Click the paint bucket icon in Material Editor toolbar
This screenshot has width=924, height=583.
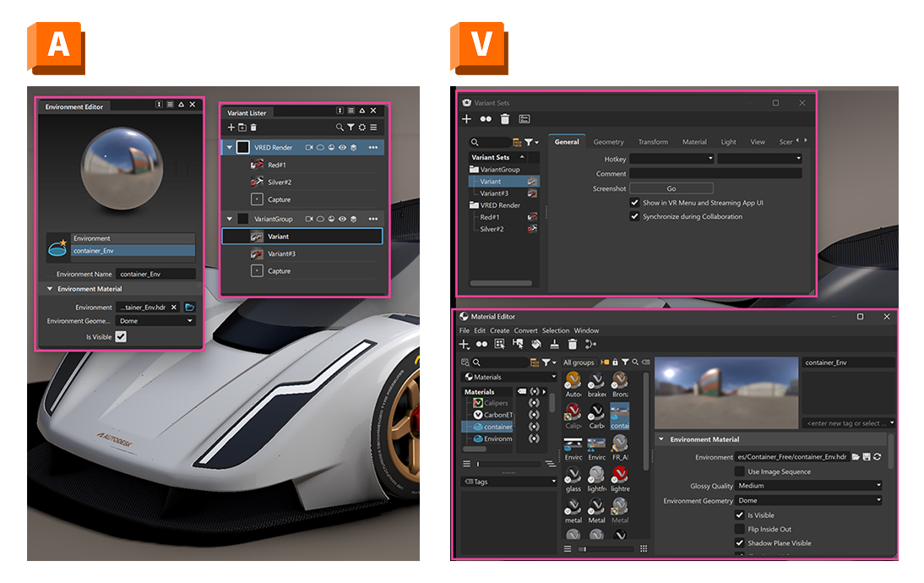(x=536, y=344)
